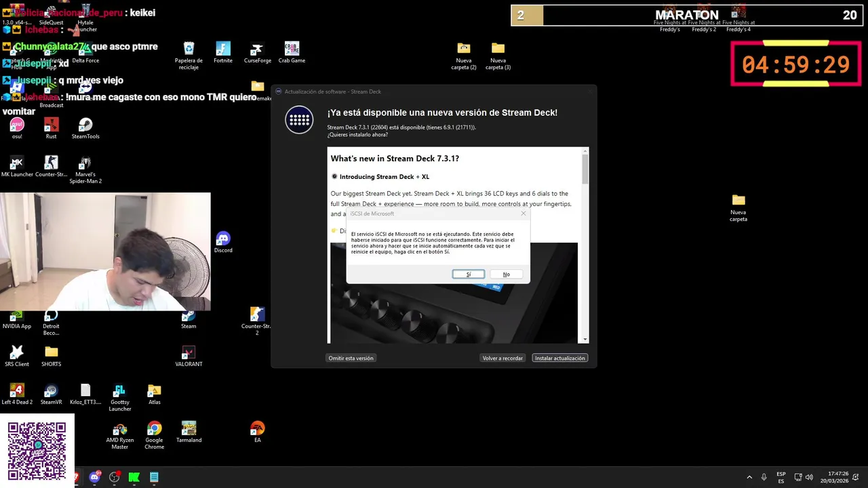
Task: Select the CurseForge desktop shortcut
Action: [257, 52]
